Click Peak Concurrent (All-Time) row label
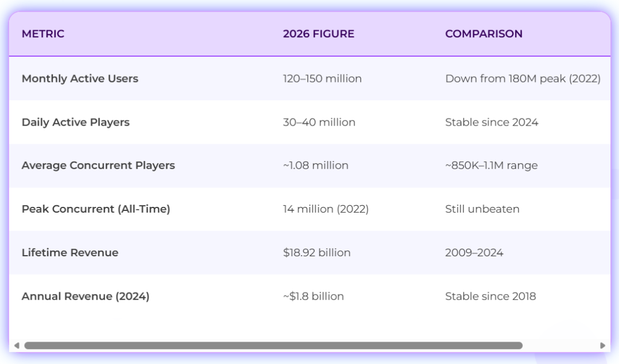The image size is (619, 364). tap(96, 209)
